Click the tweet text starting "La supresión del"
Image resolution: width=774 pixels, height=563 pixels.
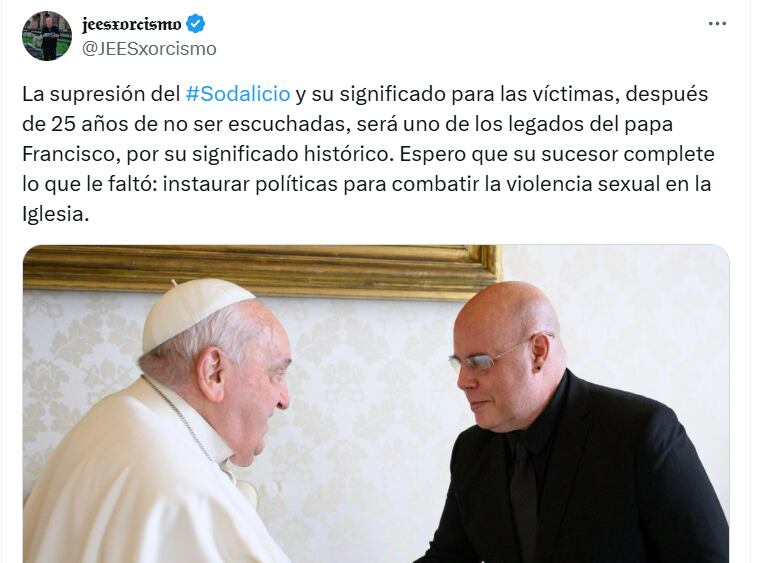pyautogui.click(x=368, y=154)
